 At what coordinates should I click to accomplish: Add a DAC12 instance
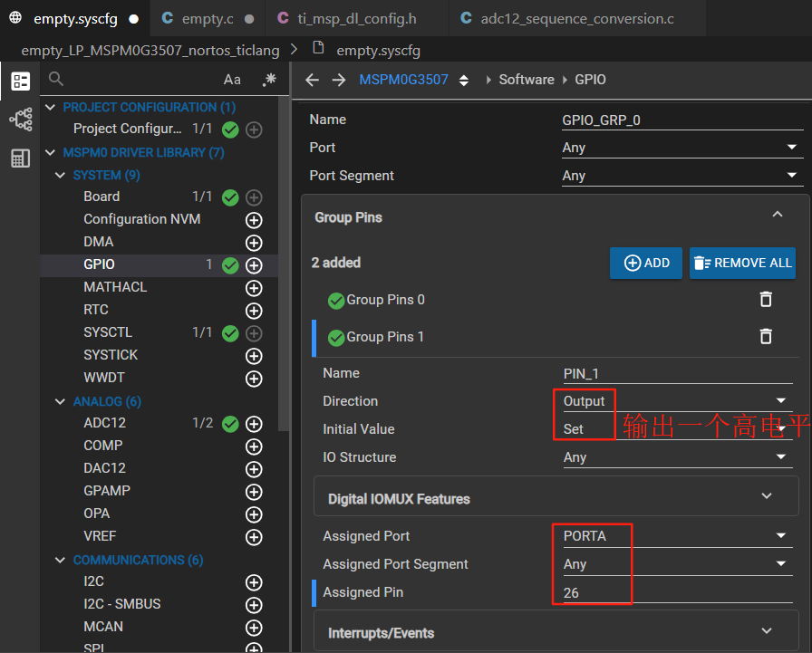(x=254, y=469)
